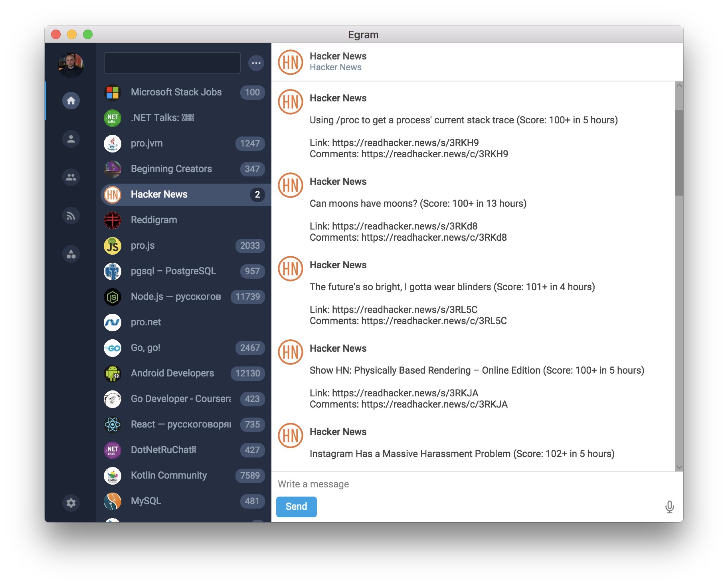Open the Microsoft Stack Jobs chat
728x586 pixels.
[186, 92]
